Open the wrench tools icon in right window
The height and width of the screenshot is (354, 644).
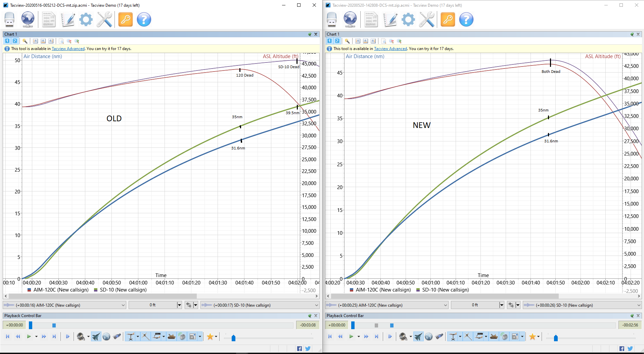click(427, 19)
